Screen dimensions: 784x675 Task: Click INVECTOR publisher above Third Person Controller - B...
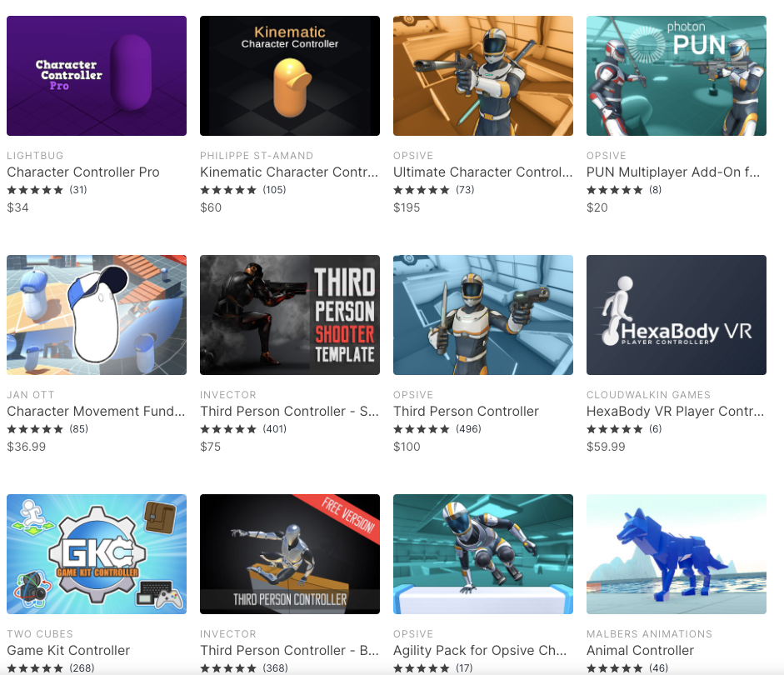point(228,633)
